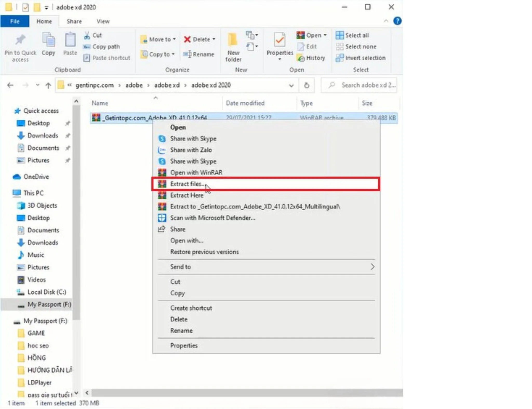Choose Share with Zalo
Viewport: 532px width, 409px height.
[x=266, y=150]
